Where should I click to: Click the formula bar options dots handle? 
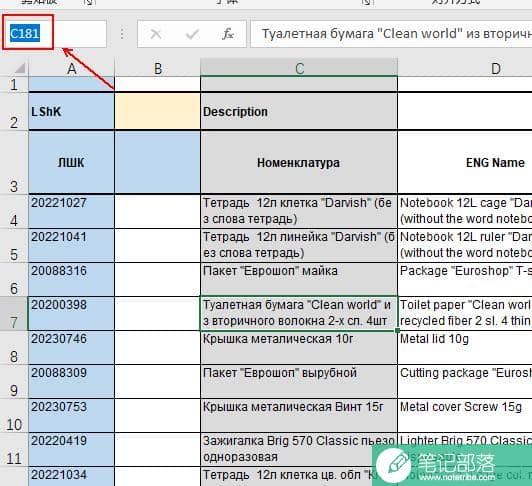(x=122, y=34)
